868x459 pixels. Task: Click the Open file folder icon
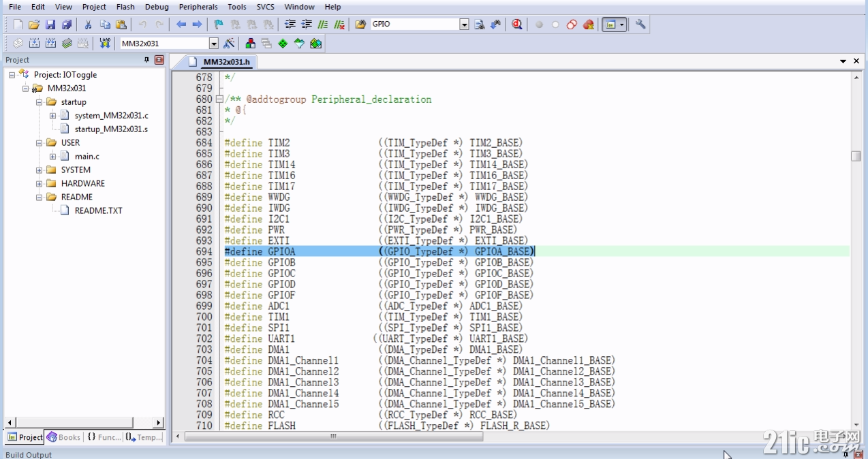pyautogui.click(x=34, y=25)
